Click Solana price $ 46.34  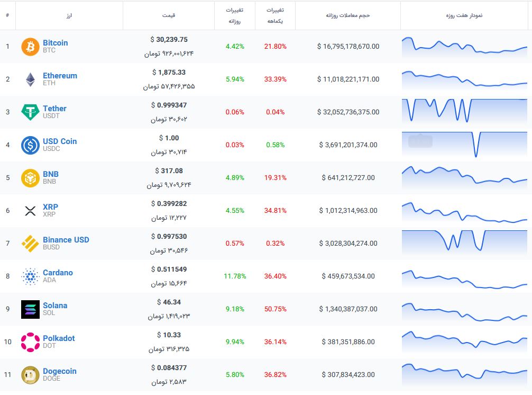click(169, 302)
